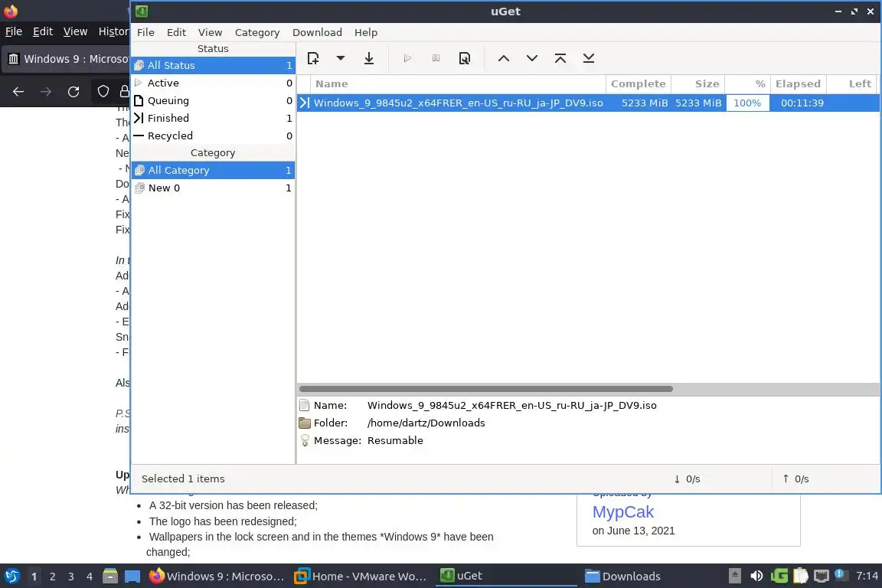Select All Category row
This screenshot has height=588, width=882.
(x=213, y=170)
